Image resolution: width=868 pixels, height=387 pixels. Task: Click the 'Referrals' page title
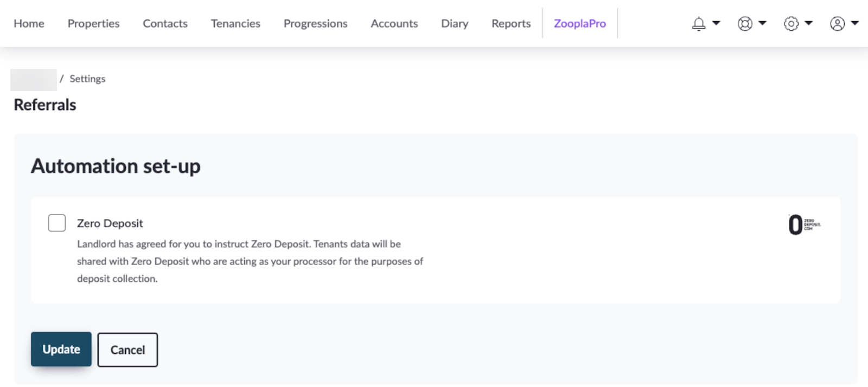(x=45, y=105)
